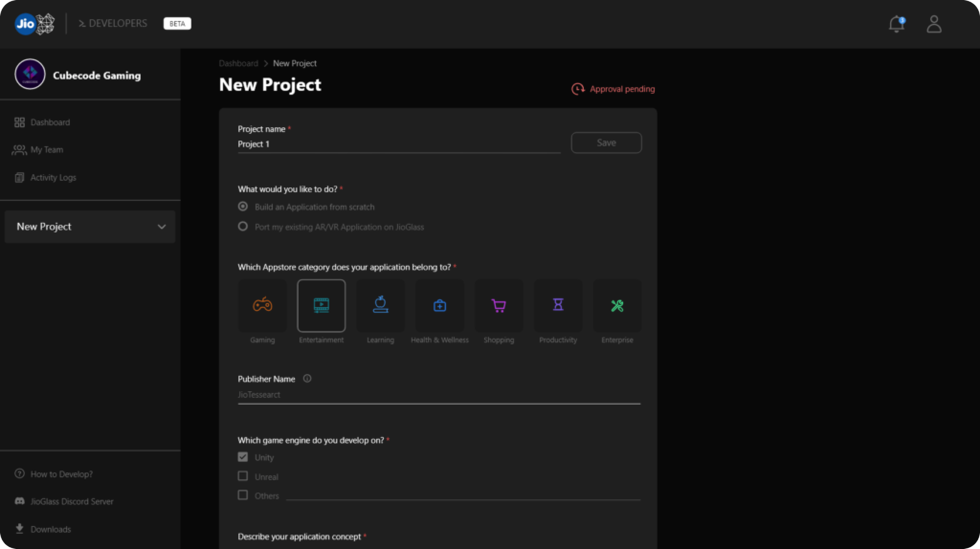
Task: Click the New Project page heading
Action: 270,85
